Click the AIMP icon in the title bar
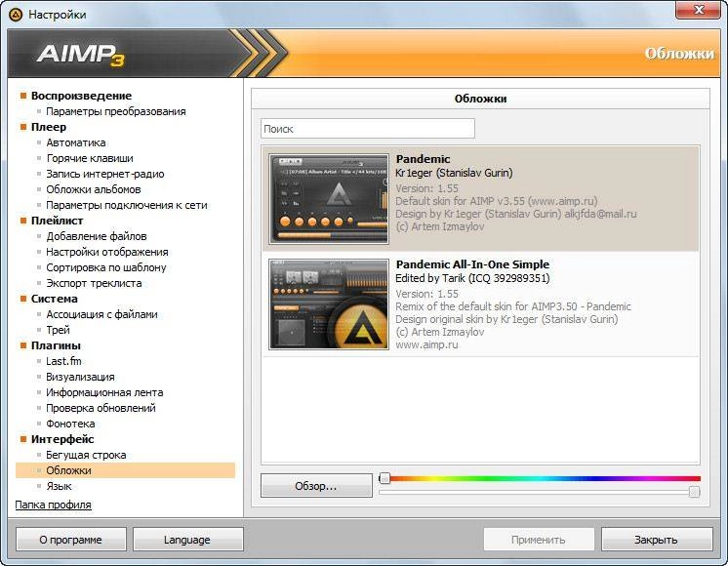This screenshot has width=728, height=566. tap(16, 15)
